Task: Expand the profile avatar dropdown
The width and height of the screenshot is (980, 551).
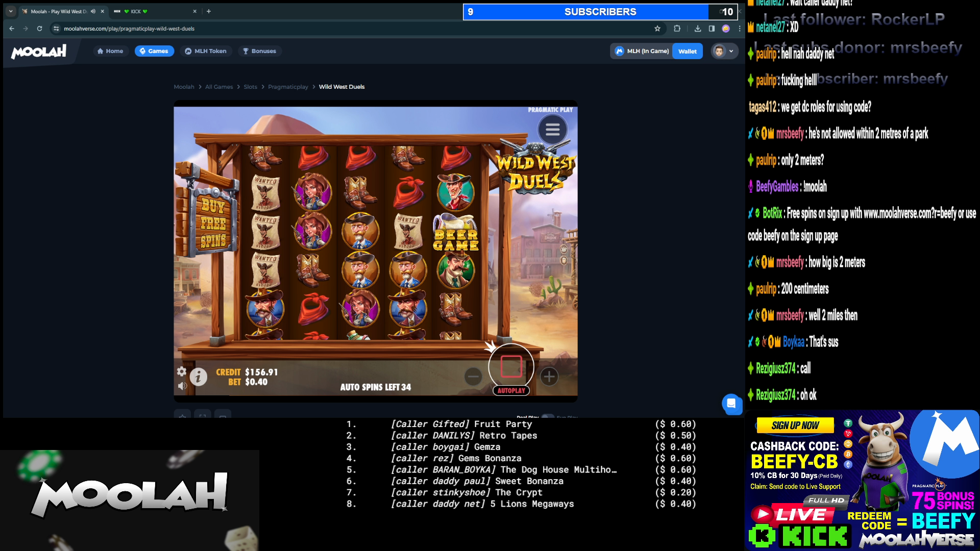Action: (724, 51)
